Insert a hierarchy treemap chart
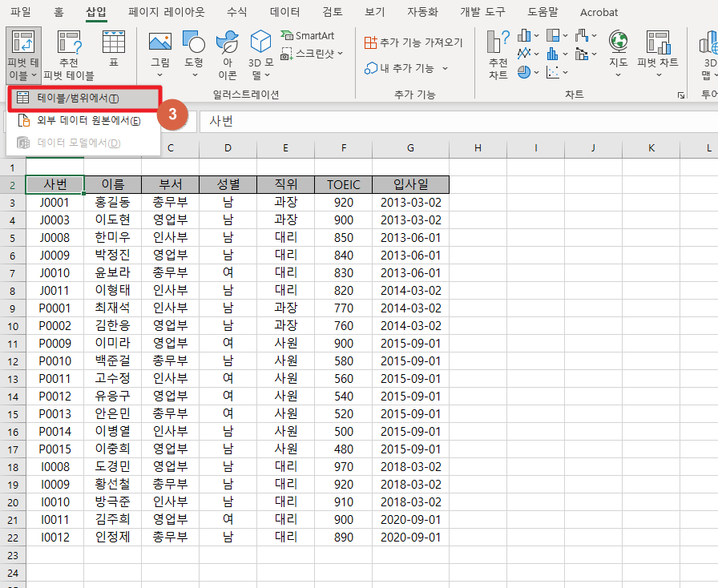718x588 pixels. tap(553, 35)
